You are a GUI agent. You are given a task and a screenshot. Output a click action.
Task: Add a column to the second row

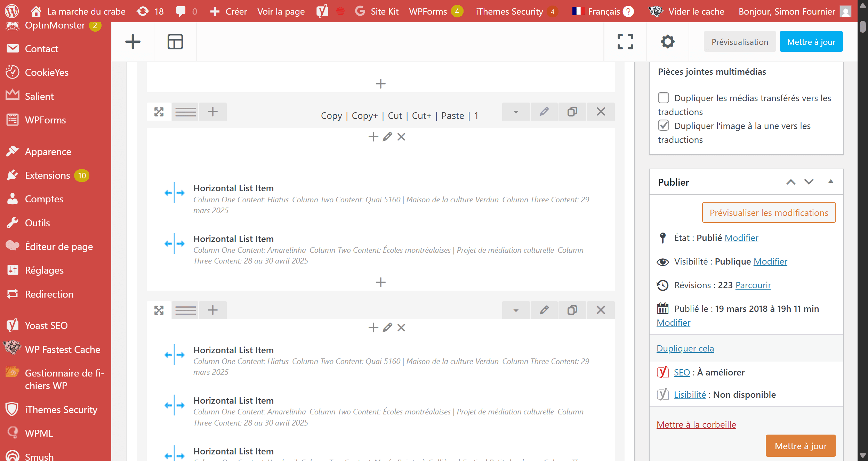(x=213, y=310)
